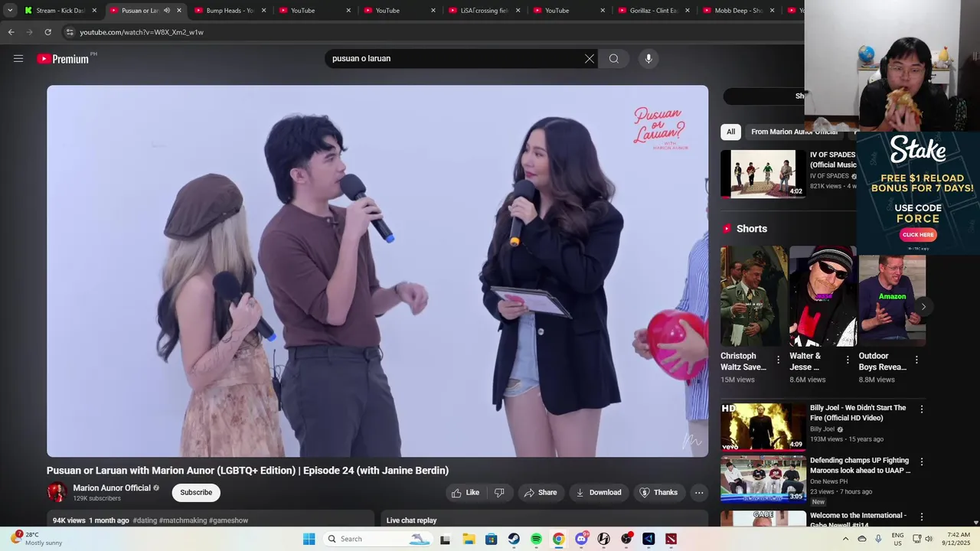The image size is (980, 551).
Task: Click the #dating hashtag link
Action: click(145, 520)
